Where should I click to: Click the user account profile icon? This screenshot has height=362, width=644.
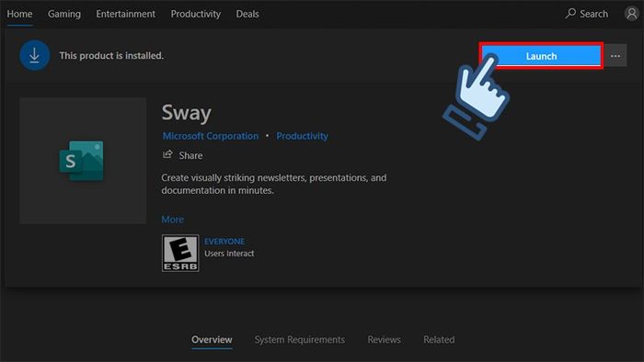632,14
